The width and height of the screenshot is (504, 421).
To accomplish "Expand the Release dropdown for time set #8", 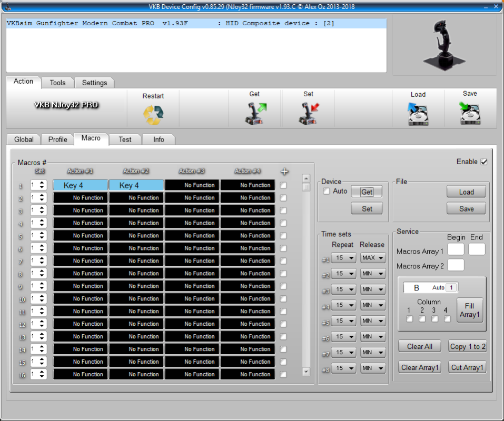I will pyautogui.click(x=373, y=368).
